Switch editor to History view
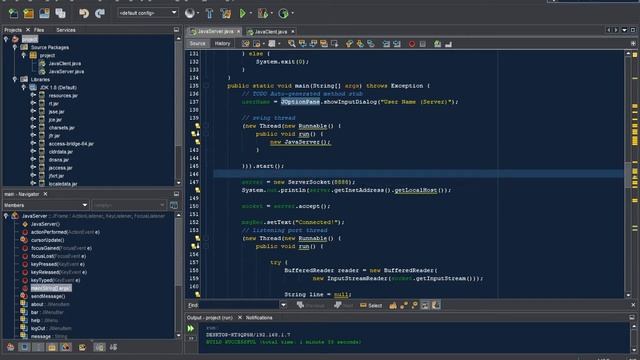This screenshot has width=640, height=360. coord(222,44)
